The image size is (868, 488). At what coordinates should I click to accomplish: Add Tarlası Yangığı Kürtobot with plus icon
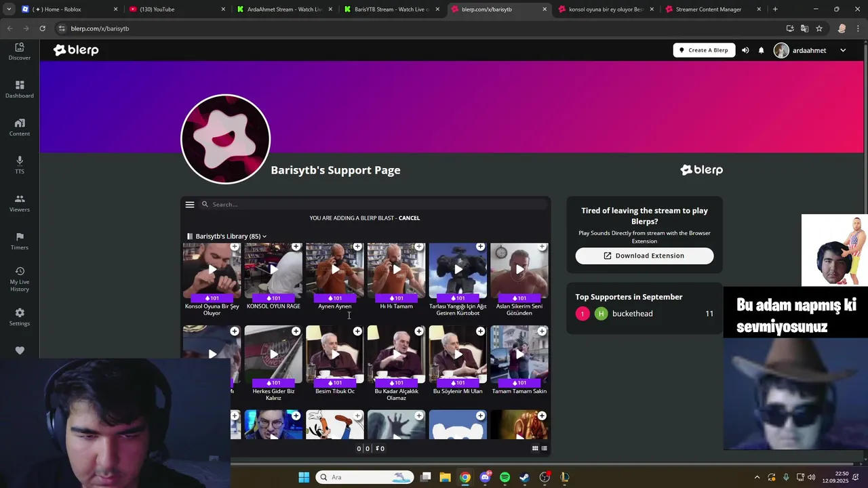pyautogui.click(x=480, y=246)
